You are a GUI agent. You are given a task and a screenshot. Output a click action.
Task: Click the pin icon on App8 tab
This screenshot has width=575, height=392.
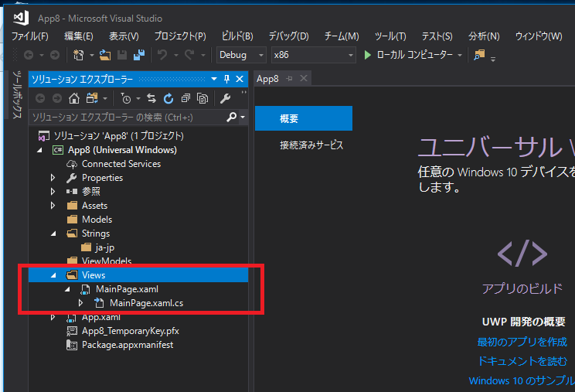(x=289, y=78)
